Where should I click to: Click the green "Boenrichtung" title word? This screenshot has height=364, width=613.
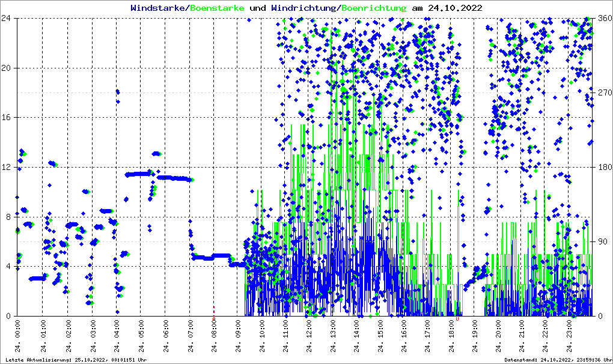[x=374, y=8]
